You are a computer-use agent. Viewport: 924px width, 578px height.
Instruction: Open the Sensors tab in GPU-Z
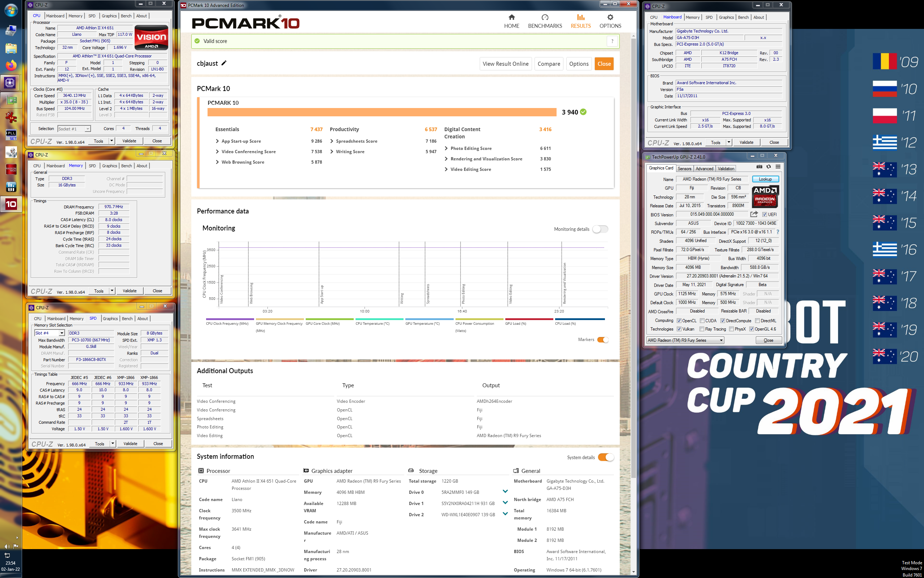[684, 169]
